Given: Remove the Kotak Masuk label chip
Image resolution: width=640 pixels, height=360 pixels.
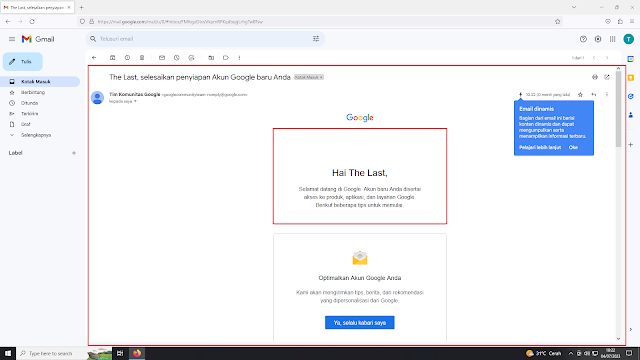Looking at the screenshot, I should pos(322,77).
